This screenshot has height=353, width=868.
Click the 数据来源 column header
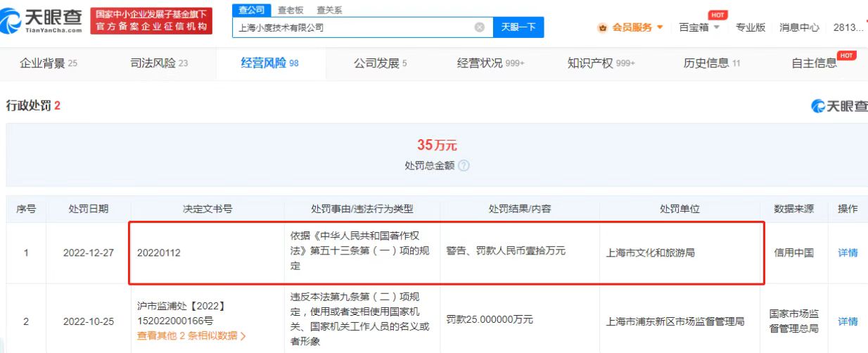point(793,209)
